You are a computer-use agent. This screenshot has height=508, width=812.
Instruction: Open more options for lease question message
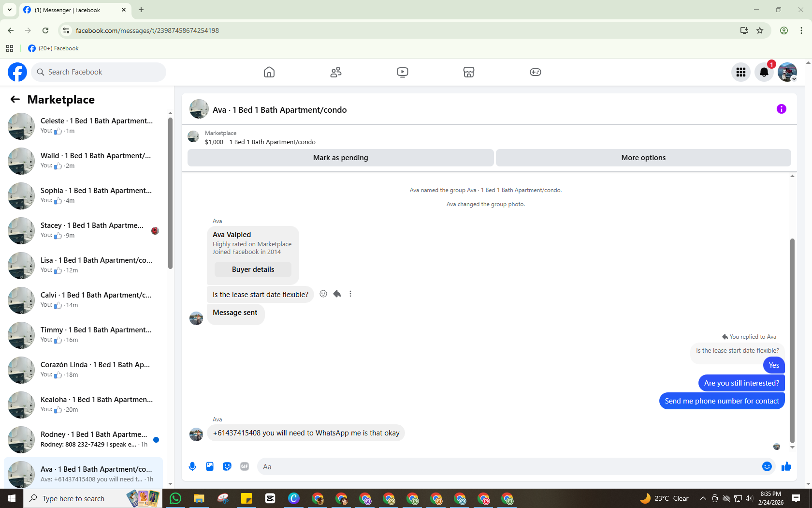click(350, 294)
